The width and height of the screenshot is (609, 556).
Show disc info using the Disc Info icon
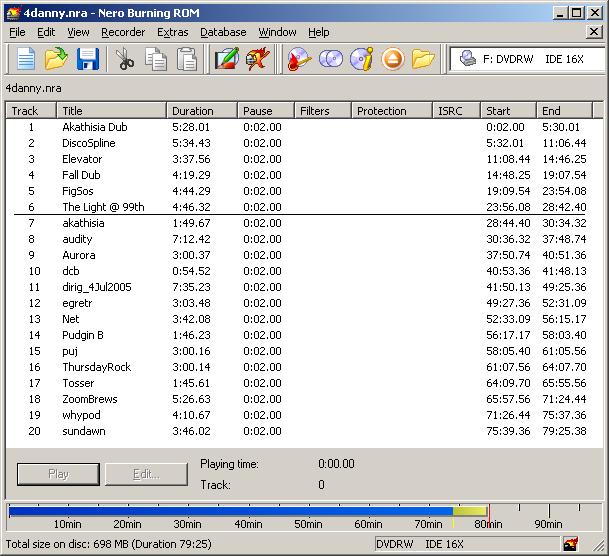click(361, 59)
